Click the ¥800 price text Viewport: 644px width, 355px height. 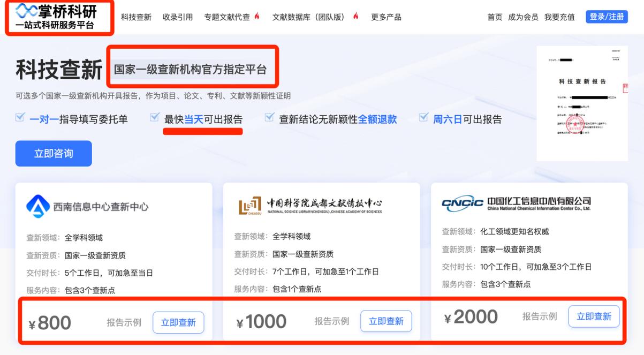tap(50, 323)
